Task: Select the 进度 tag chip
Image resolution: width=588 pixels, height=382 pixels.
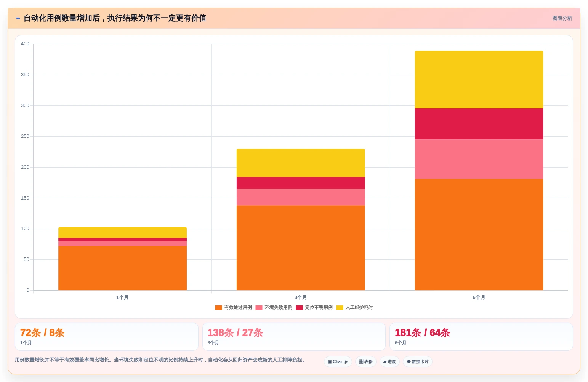Action: click(x=389, y=362)
